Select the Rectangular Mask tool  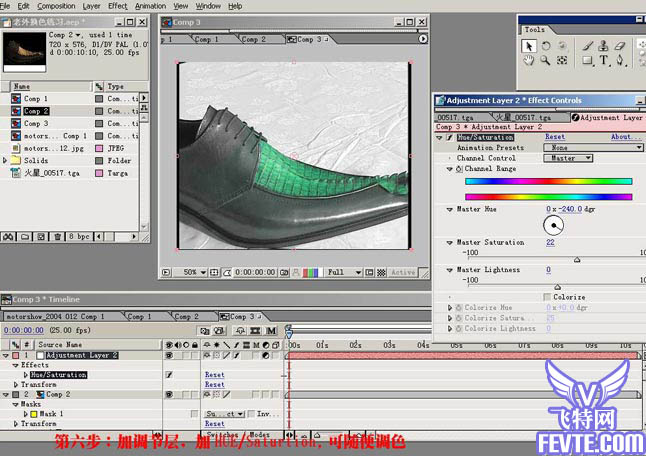pos(588,61)
